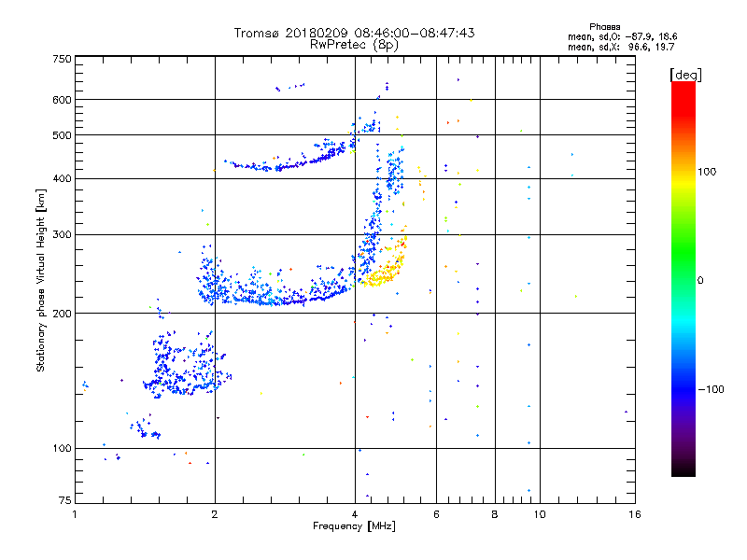The width and height of the screenshot is (747, 560).
Task: Click the colorbar '-100' degree label
Action: tap(711, 389)
